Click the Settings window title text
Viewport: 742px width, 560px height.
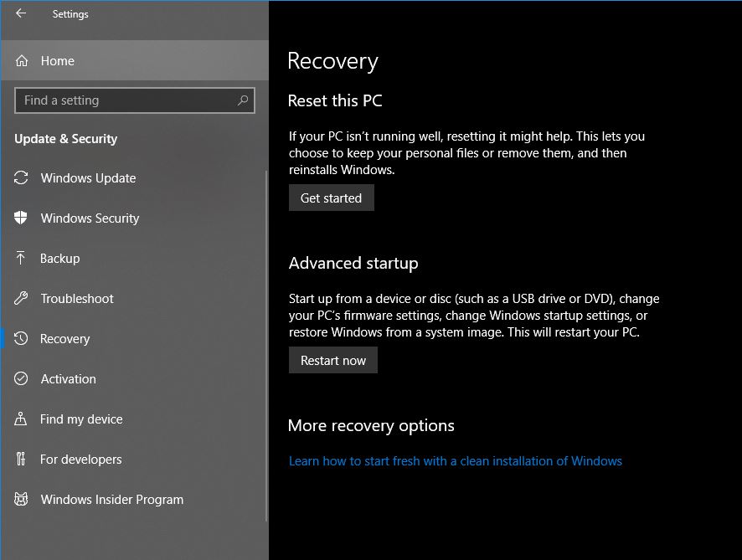[70, 14]
